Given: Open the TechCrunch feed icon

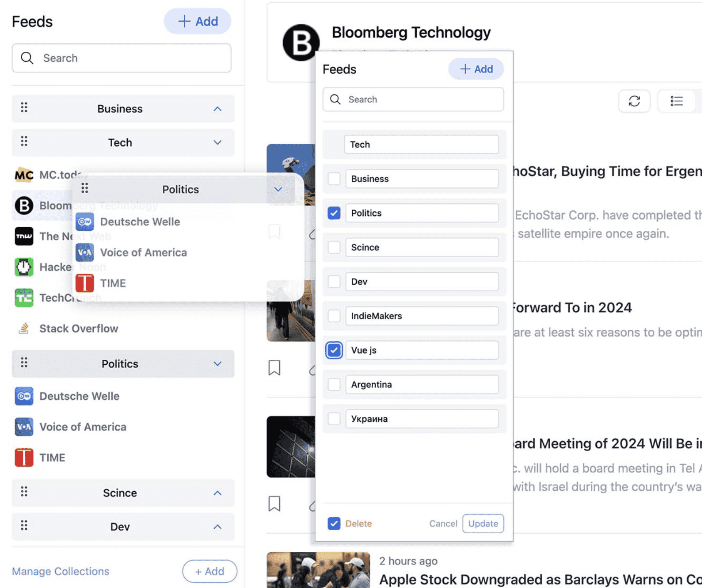Looking at the screenshot, I should (24, 298).
